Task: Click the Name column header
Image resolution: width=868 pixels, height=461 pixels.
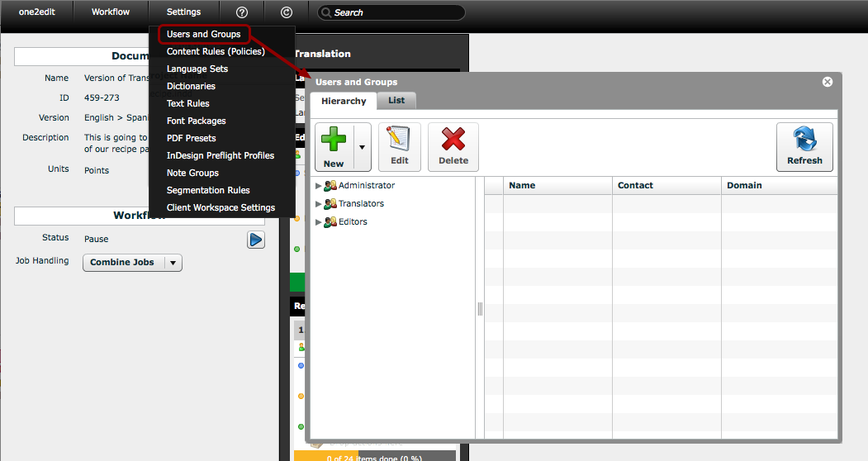Action: coord(557,186)
